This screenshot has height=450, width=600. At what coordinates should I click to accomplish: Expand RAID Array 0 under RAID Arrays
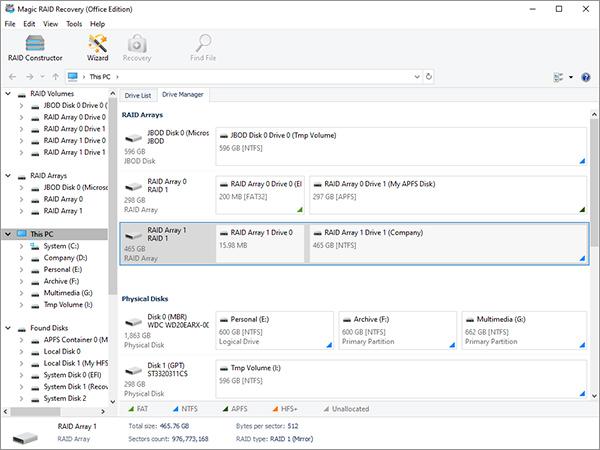(21, 199)
